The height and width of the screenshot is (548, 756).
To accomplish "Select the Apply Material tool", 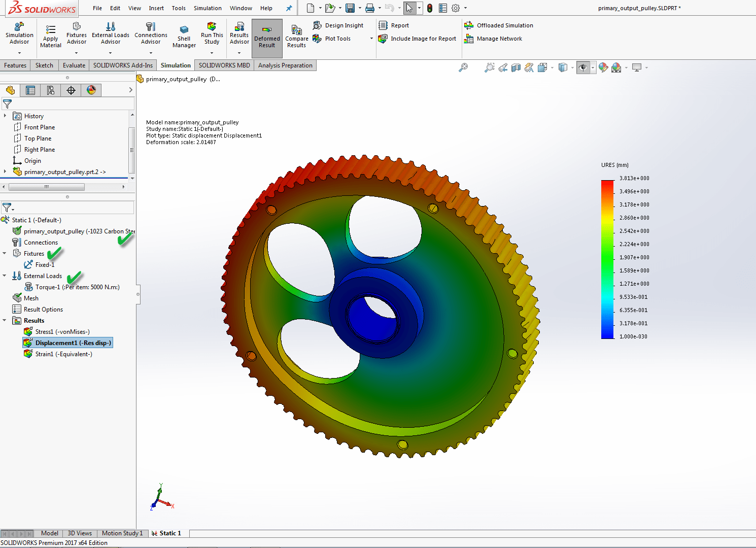I will coord(50,35).
